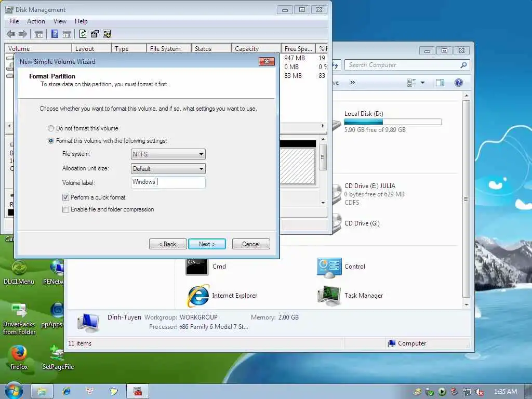Click the Volume column header

pos(38,48)
